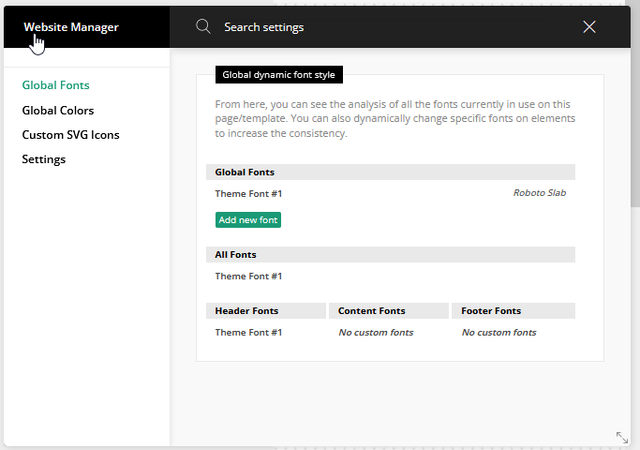Click No custom fonts under Content Fonts

[x=376, y=332]
